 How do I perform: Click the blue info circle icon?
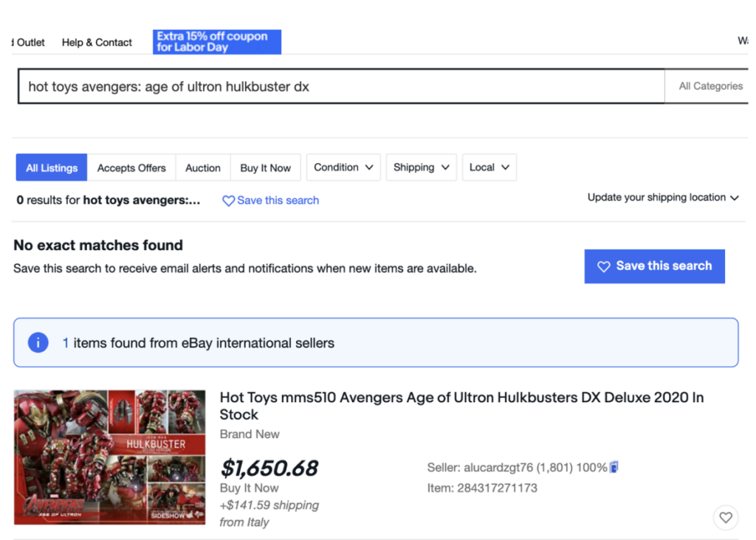tap(38, 343)
